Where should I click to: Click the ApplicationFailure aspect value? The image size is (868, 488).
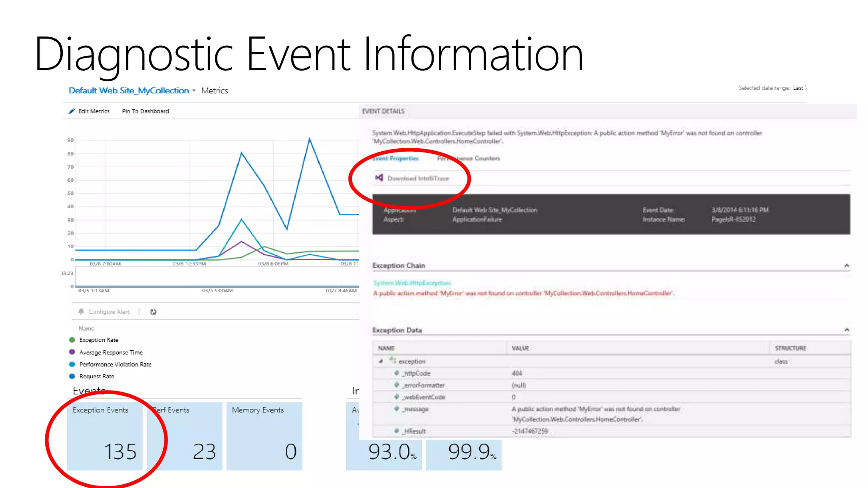(477, 219)
